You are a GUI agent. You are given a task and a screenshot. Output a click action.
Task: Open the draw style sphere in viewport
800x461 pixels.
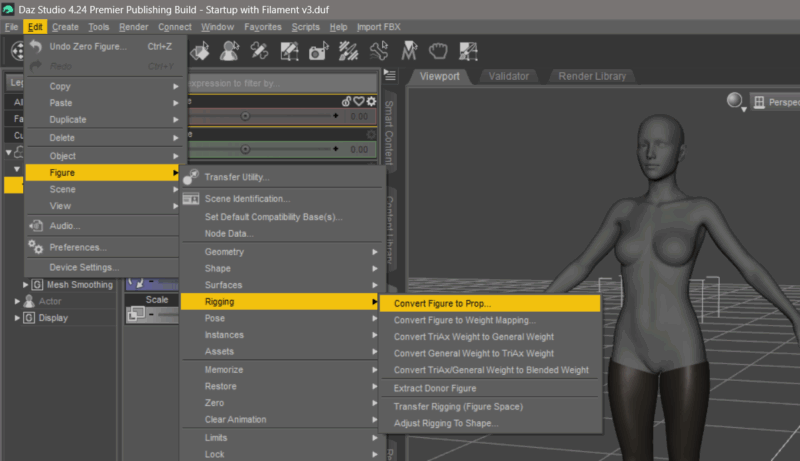735,101
